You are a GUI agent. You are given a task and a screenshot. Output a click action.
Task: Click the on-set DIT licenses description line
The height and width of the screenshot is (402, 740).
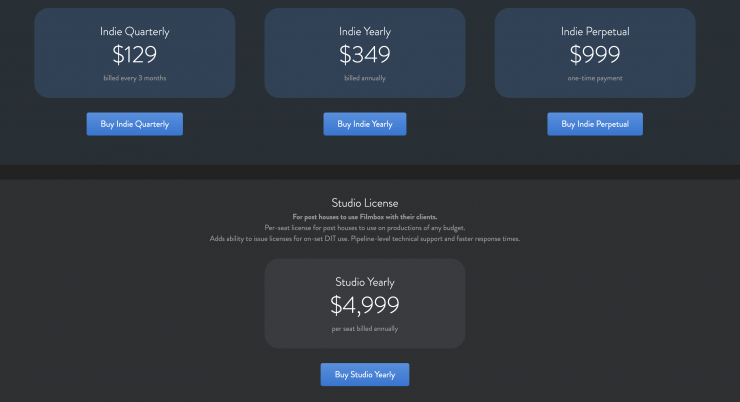pyautogui.click(x=365, y=239)
